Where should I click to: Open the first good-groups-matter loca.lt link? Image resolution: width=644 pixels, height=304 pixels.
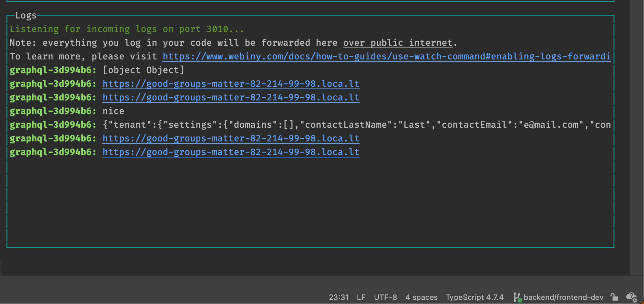tap(231, 84)
